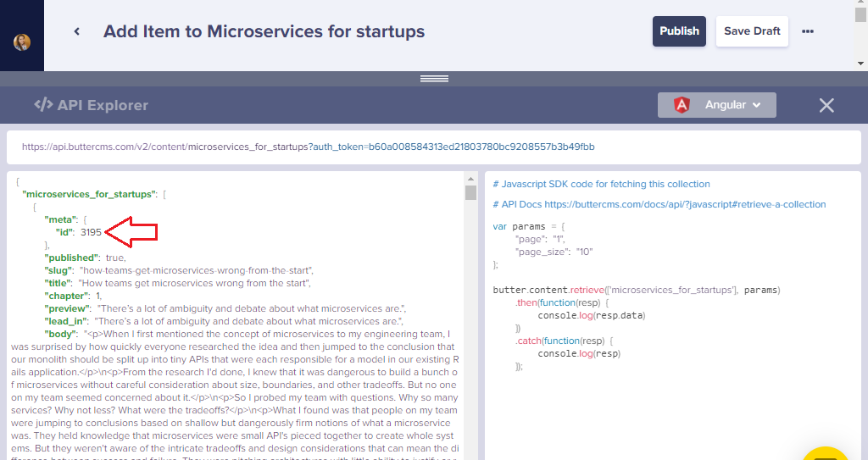Click the "lead_in" JSON key
The height and width of the screenshot is (460, 868).
pos(66,322)
